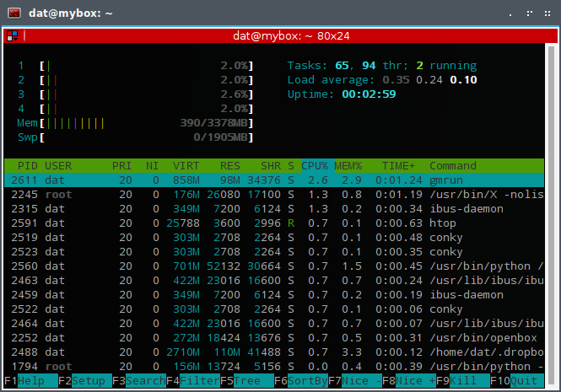Click F7 Nice minus
561x392 pixels.
click(x=355, y=381)
